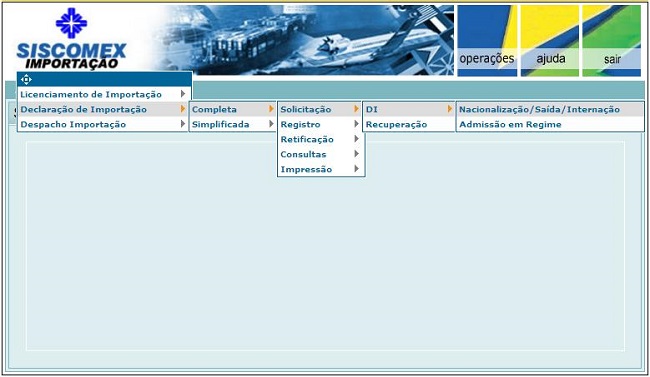Click the Impressão submenu arrow
This screenshot has height=377, width=650.
point(356,169)
